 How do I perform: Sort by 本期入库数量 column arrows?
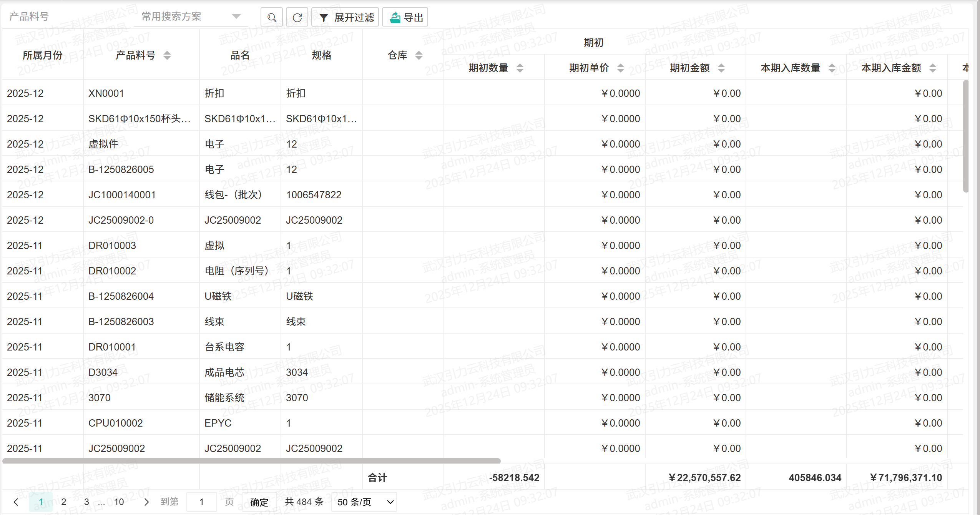832,68
